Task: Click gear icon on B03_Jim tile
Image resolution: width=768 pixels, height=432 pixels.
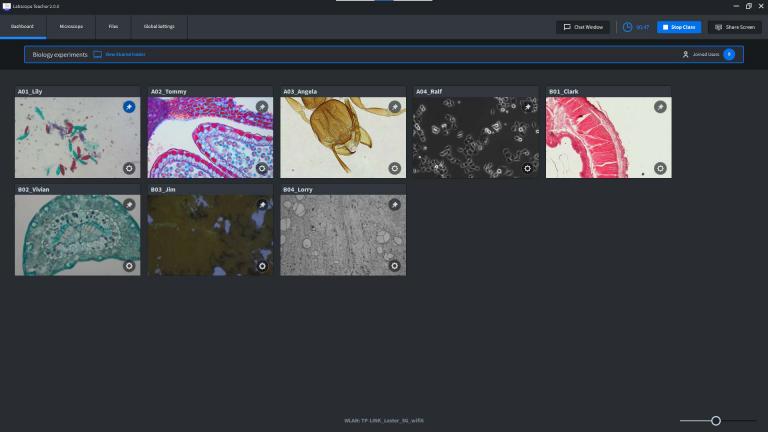Action: (262, 266)
